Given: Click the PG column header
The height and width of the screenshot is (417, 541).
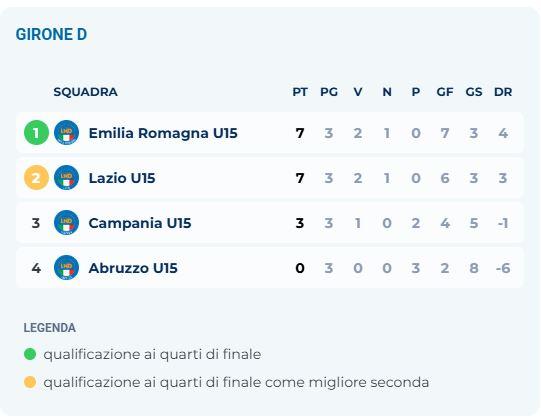Looking at the screenshot, I should pos(329,92).
